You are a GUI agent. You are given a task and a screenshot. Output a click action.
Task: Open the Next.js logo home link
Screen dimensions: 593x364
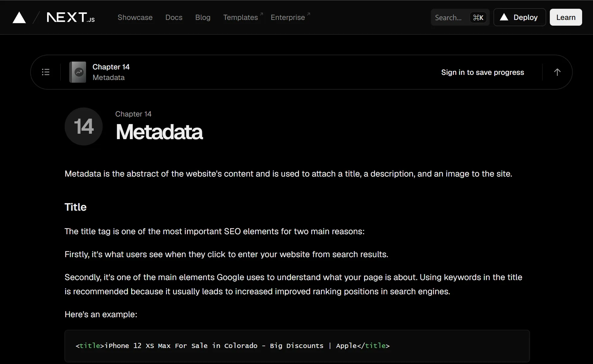tap(71, 18)
